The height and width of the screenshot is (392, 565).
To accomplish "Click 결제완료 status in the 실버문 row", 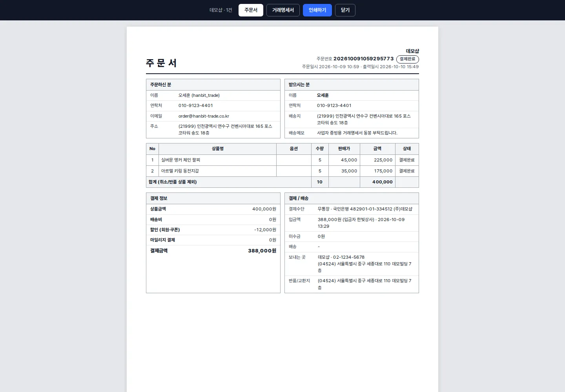I will point(407,160).
